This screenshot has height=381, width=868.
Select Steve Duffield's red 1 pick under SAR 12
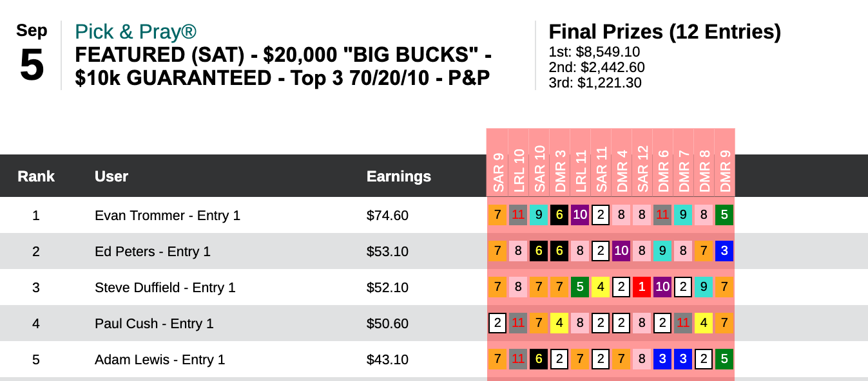pyautogui.click(x=642, y=287)
